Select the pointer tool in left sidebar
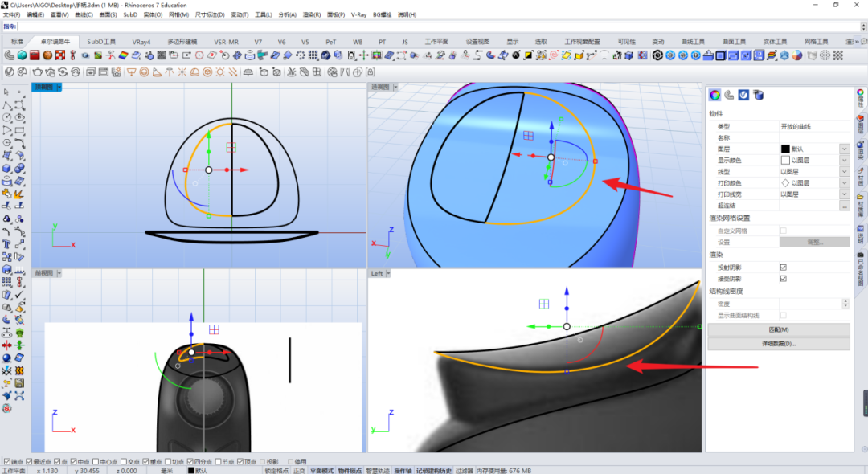868x474 pixels. point(6,92)
